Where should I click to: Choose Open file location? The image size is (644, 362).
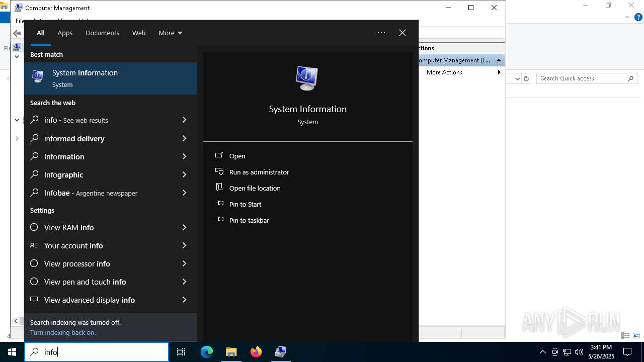255,188
